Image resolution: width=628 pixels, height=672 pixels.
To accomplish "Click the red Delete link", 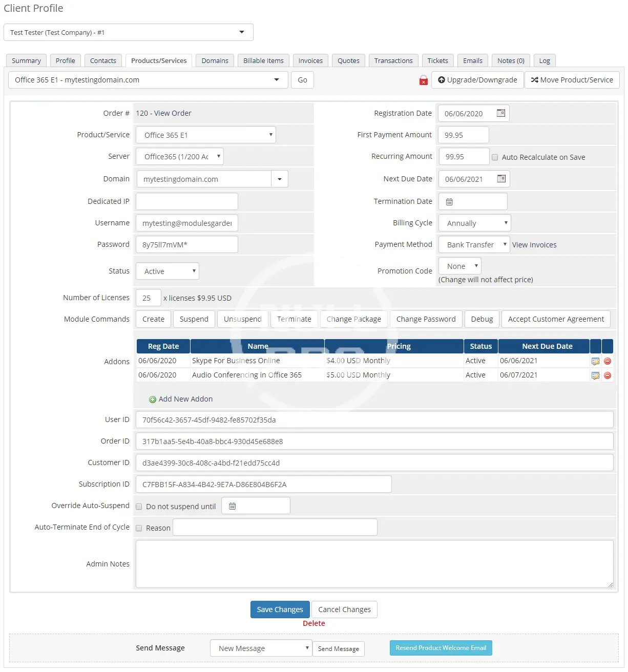I will point(313,623).
